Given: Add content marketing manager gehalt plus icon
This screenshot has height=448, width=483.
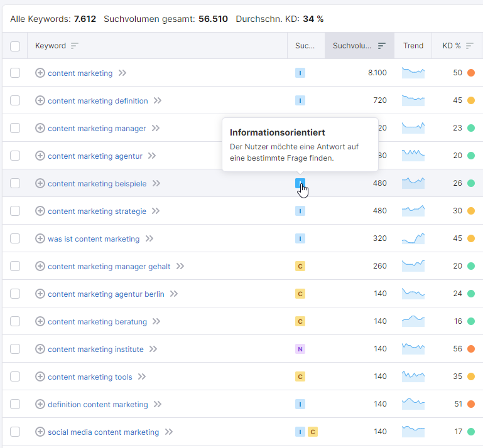Looking at the screenshot, I should 40,266.
